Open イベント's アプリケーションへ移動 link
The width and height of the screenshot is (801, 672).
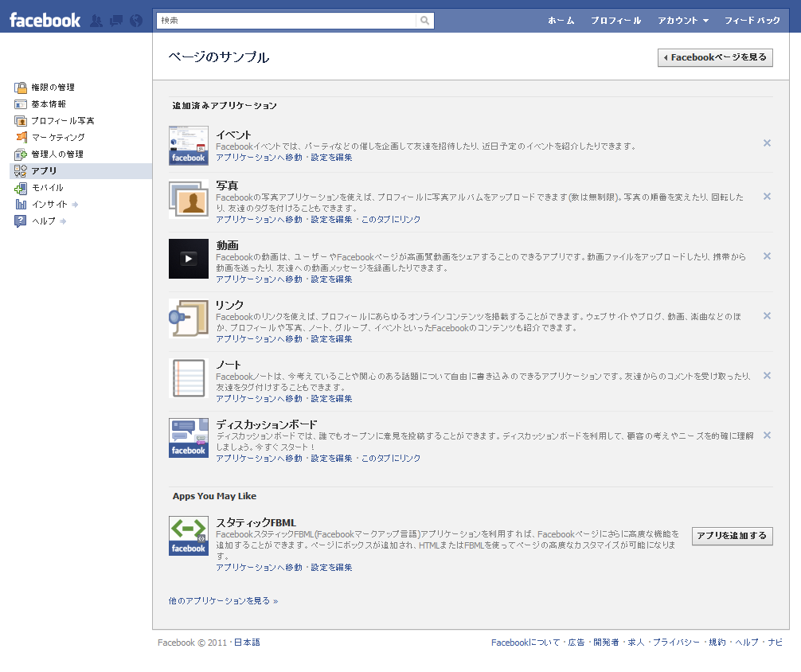(x=259, y=158)
